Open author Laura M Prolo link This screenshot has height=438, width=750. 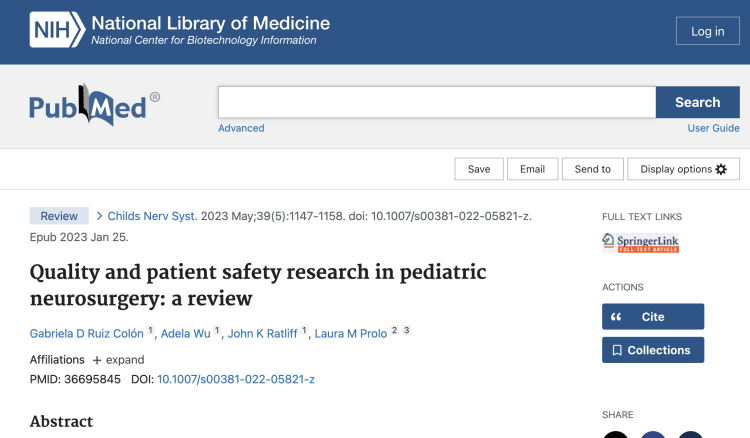(x=350, y=334)
